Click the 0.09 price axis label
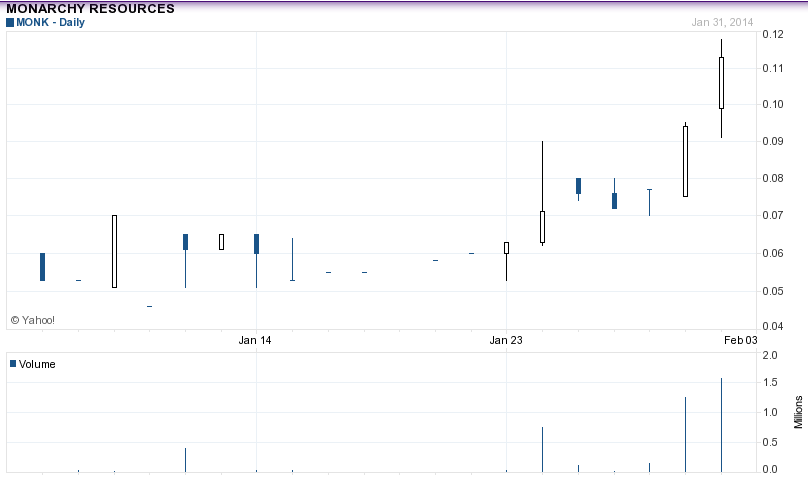The height and width of the screenshot is (482, 808). [x=773, y=141]
